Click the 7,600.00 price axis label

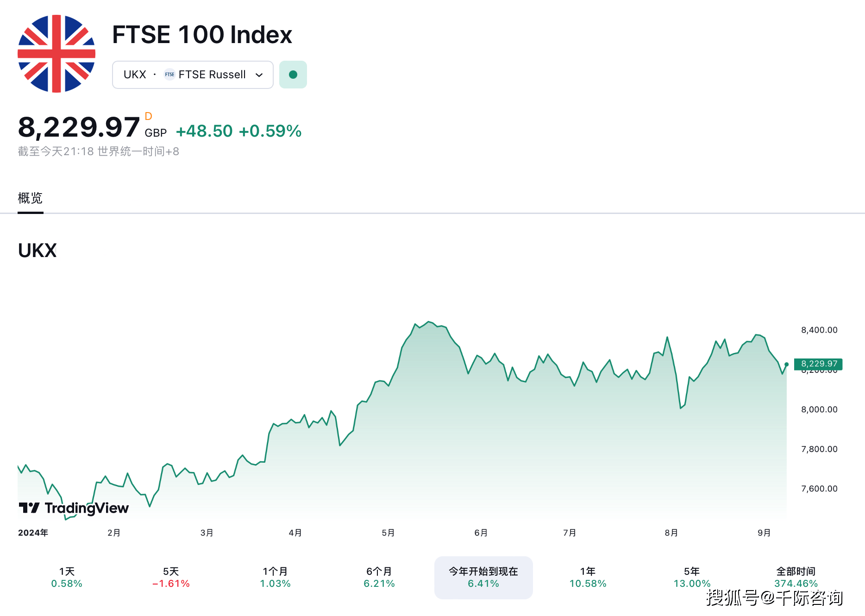819,489
